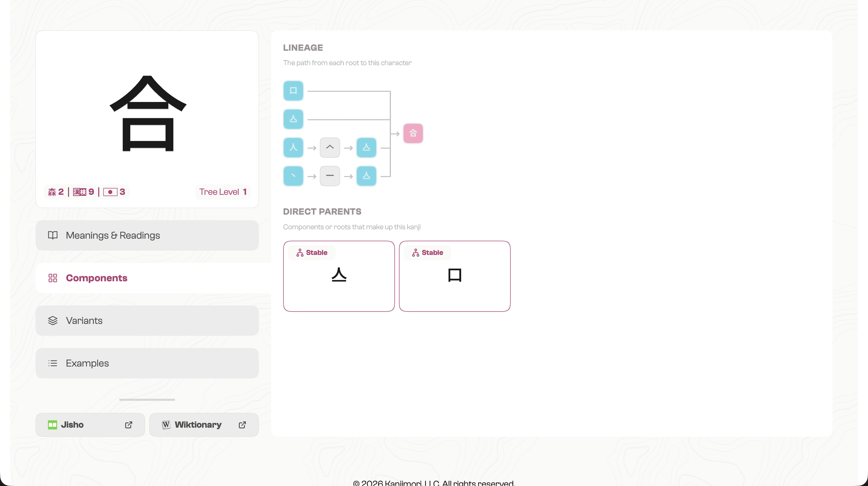The width and height of the screenshot is (868, 486).
Task: Click the 口 root node in lineage
Action: (x=293, y=91)
